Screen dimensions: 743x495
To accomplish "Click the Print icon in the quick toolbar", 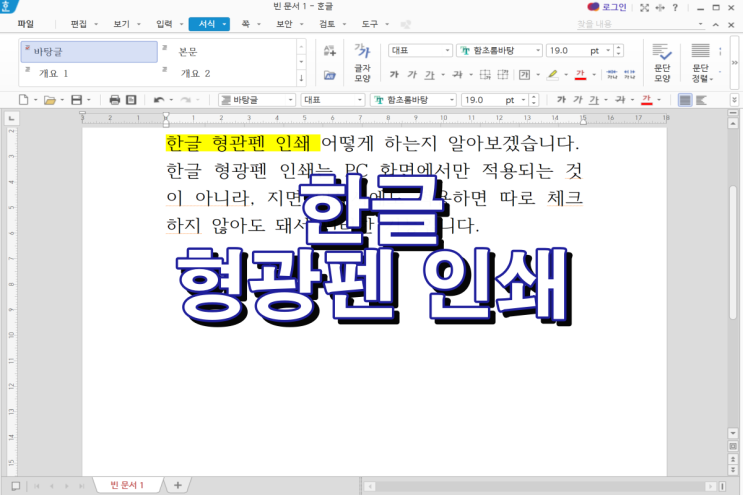I will click(114, 100).
